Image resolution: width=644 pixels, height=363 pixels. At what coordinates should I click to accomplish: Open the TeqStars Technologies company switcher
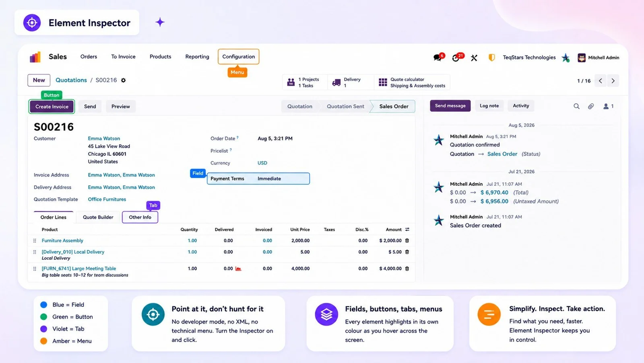pos(529,57)
